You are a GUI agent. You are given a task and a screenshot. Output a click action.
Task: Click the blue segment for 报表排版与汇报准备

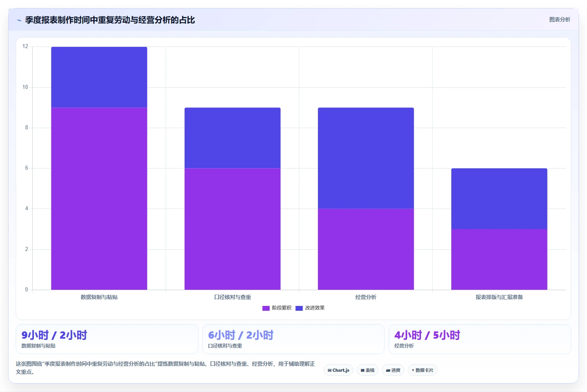(x=499, y=199)
